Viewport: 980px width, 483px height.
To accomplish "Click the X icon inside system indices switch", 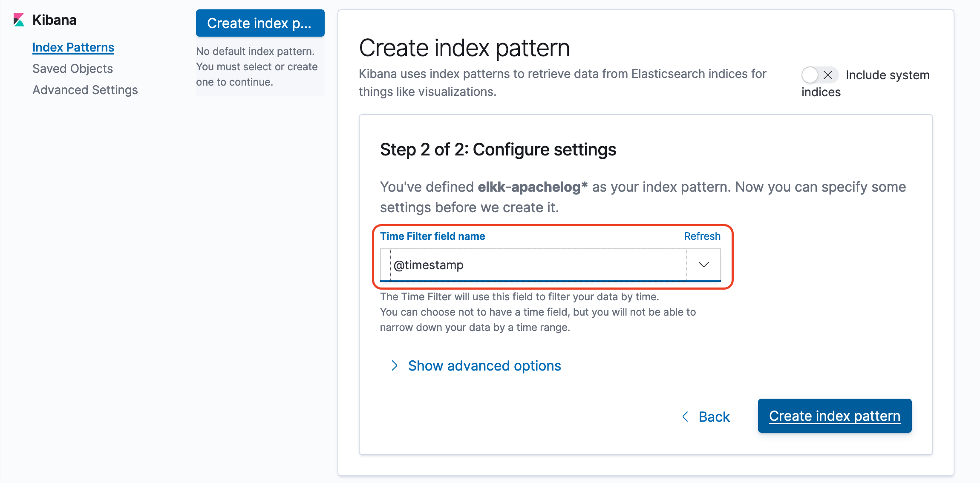I will point(828,75).
